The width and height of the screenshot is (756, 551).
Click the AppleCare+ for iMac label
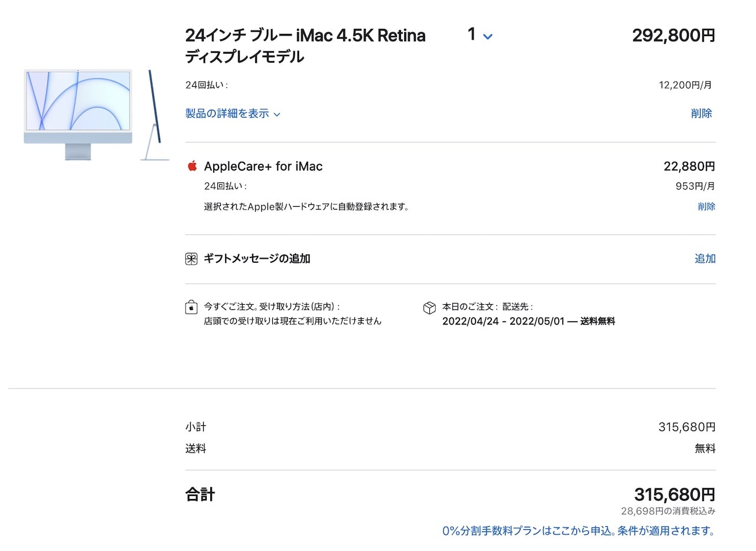coord(263,167)
